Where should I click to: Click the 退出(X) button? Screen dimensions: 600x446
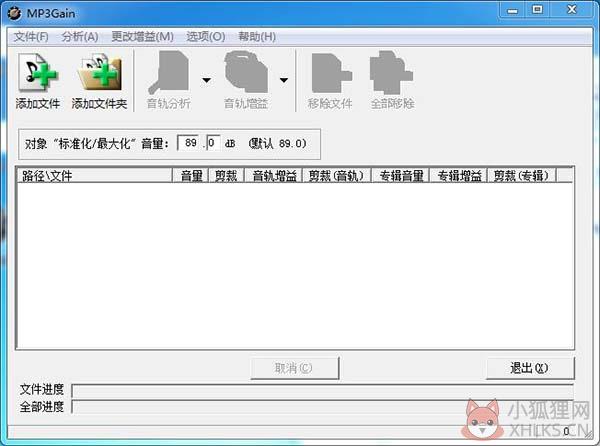tap(530, 368)
